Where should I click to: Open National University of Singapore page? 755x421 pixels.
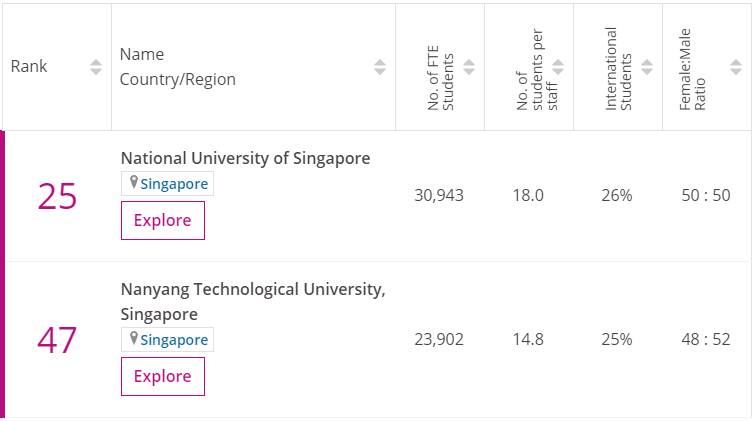[245, 158]
